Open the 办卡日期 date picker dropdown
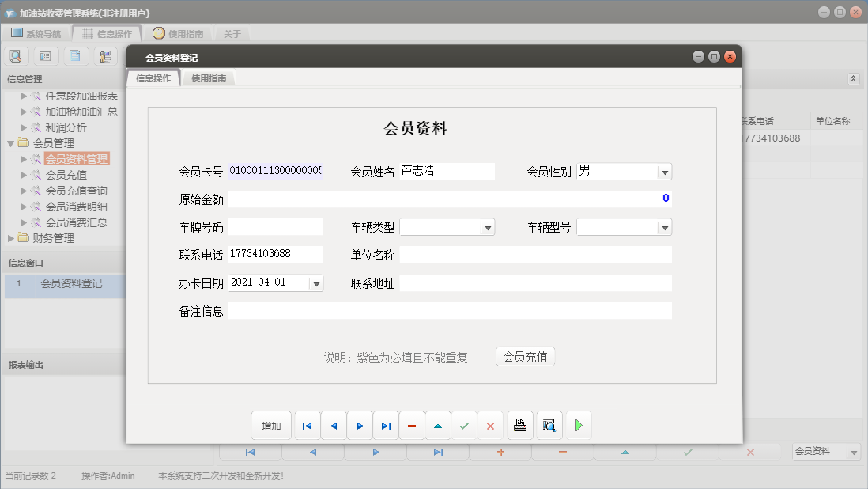The height and width of the screenshot is (489, 868). [x=316, y=282]
